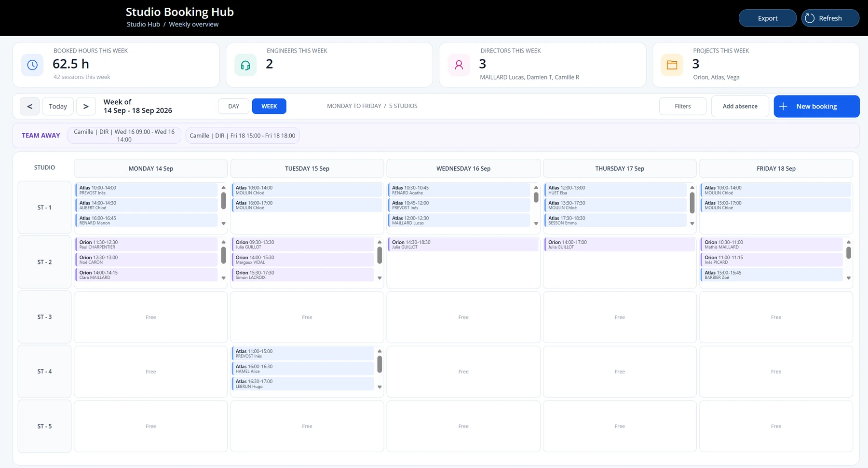Click scrollbar thumb in ST-4 Tuesday cell

(380, 364)
